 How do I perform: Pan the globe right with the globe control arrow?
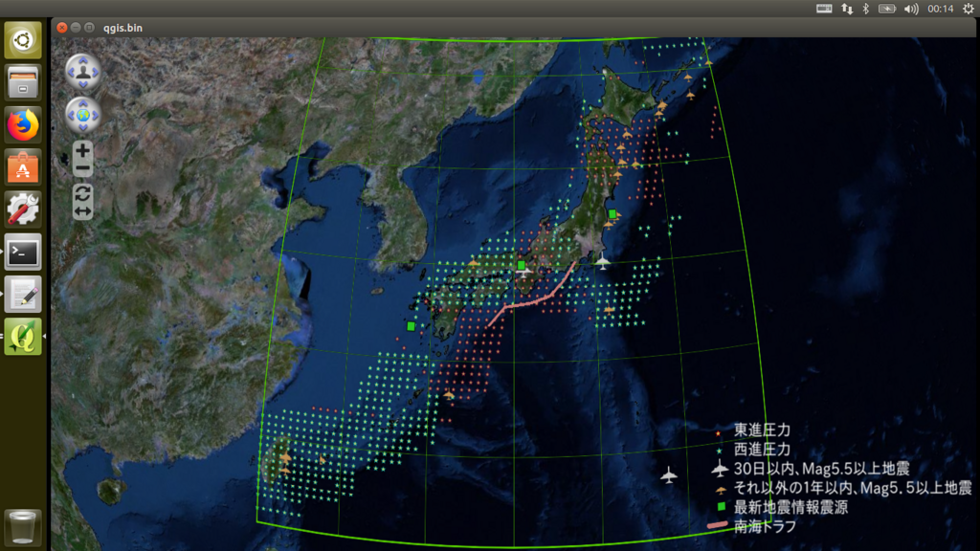tap(95, 116)
